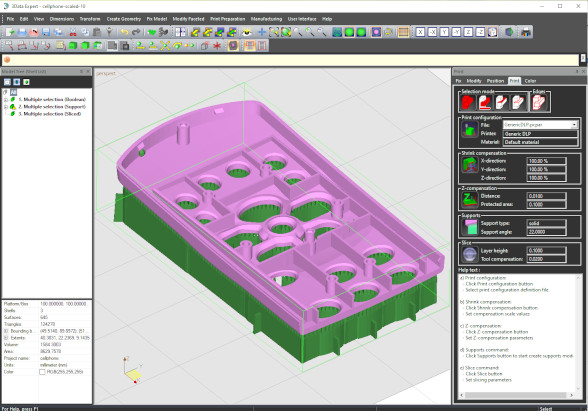Toggle visibility icon of Boolean selection row

click(13, 99)
